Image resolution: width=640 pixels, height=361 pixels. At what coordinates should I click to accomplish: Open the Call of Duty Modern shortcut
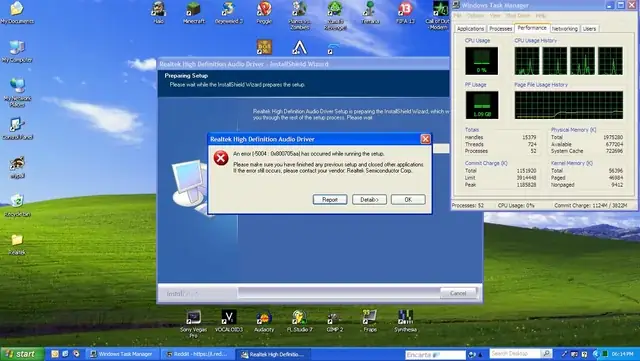[x=438, y=15]
